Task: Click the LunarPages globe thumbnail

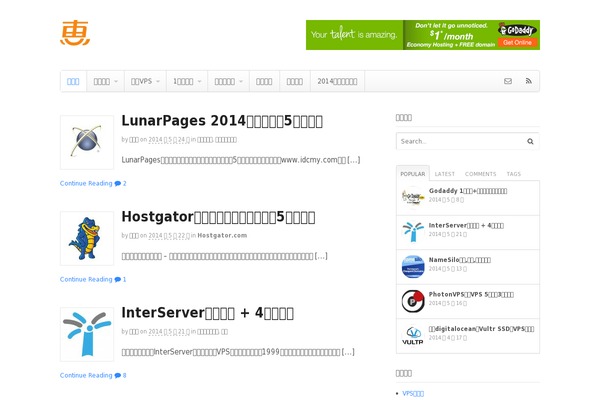Action: 87,142
